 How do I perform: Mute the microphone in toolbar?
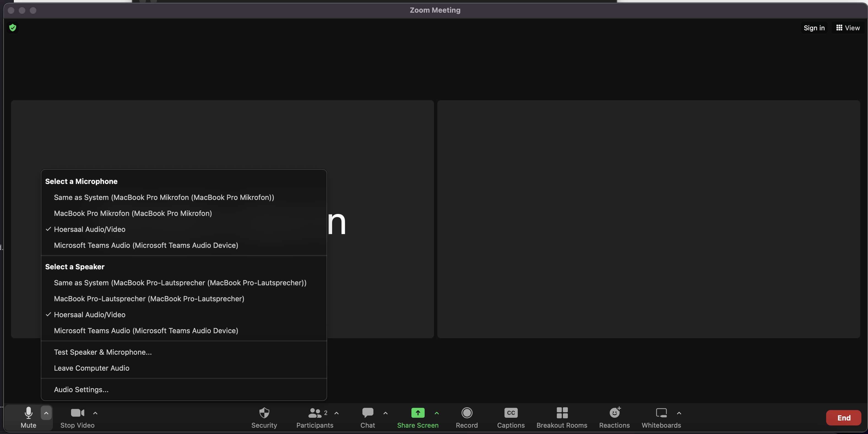[x=28, y=417]
